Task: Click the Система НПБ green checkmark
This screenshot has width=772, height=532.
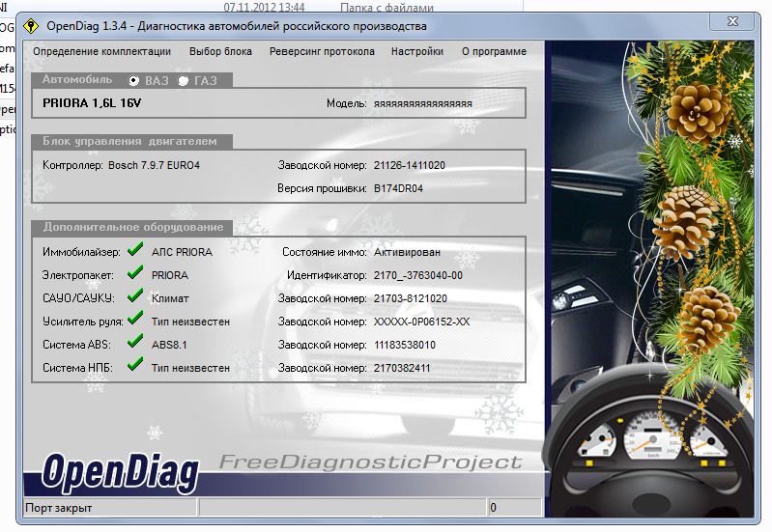Action: (135, 365)
